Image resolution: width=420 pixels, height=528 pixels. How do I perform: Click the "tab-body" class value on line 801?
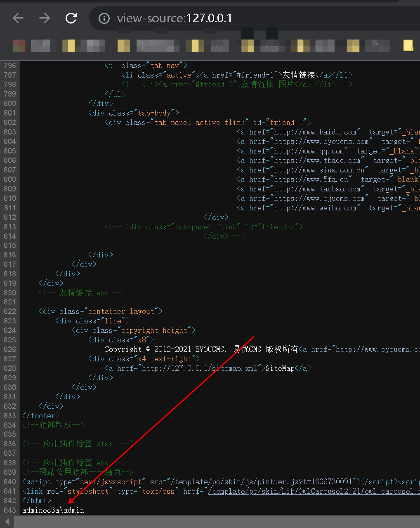[x=154, y=113]
